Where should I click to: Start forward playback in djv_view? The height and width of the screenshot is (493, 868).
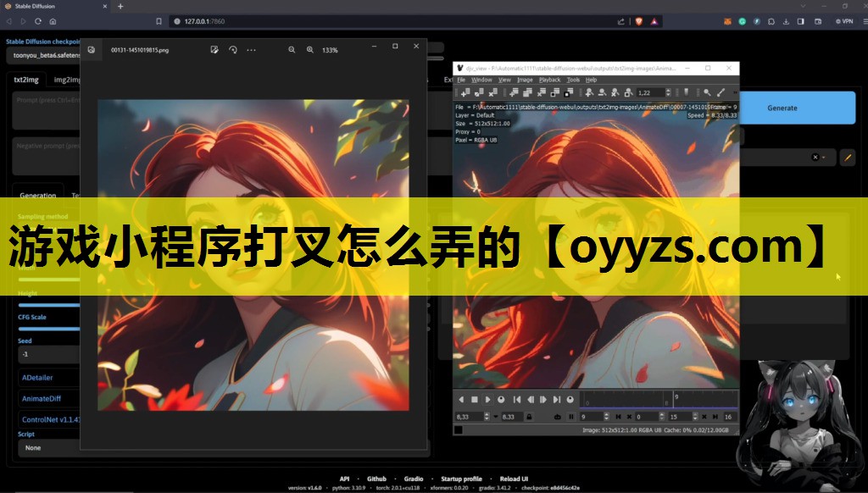click(x=487, y=400)
